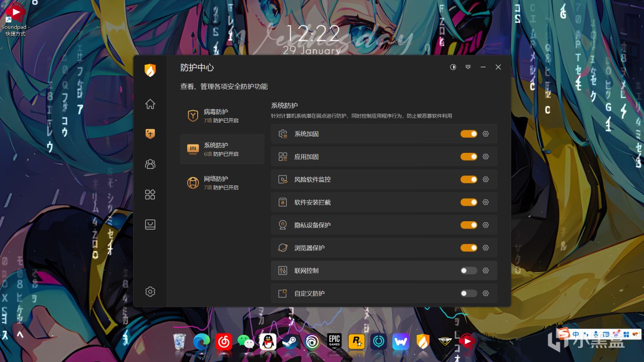
Task: Configure 软件安装拦截 via its gear icon
Action: pyautogui.click(x=486, y=202)
